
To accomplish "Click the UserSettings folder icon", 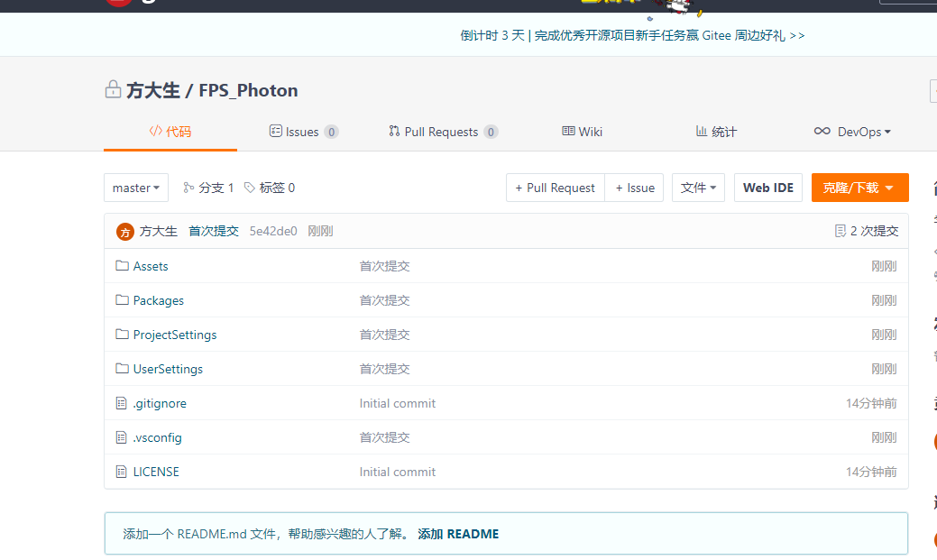I will (122, 368).
